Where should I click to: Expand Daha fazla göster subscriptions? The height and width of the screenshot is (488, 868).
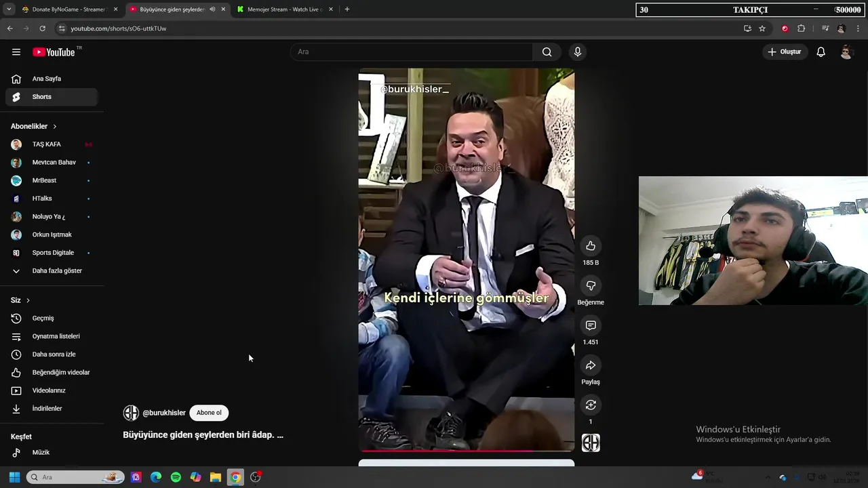[52, 271]
